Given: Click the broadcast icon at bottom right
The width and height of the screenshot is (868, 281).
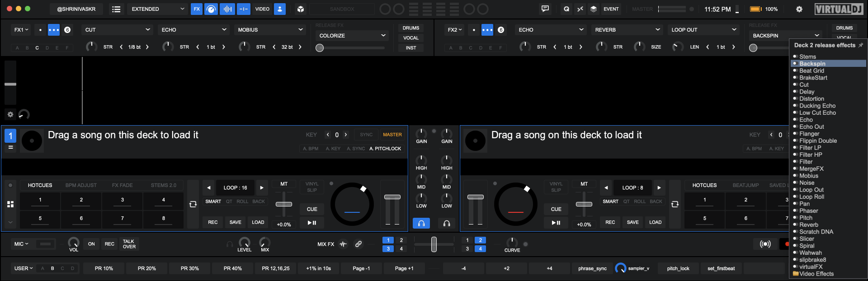Looking at the screenshot, I should pyautogui.click(x=765, y=244).
